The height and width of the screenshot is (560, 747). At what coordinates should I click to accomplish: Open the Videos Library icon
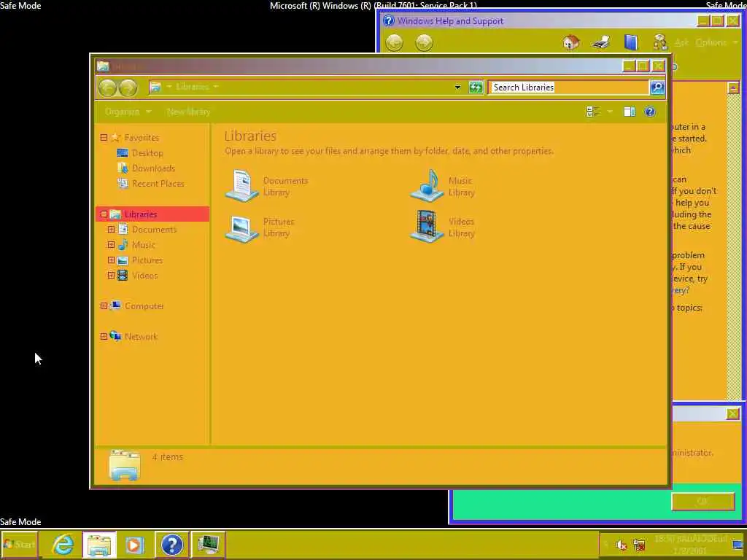coord(427,227)
